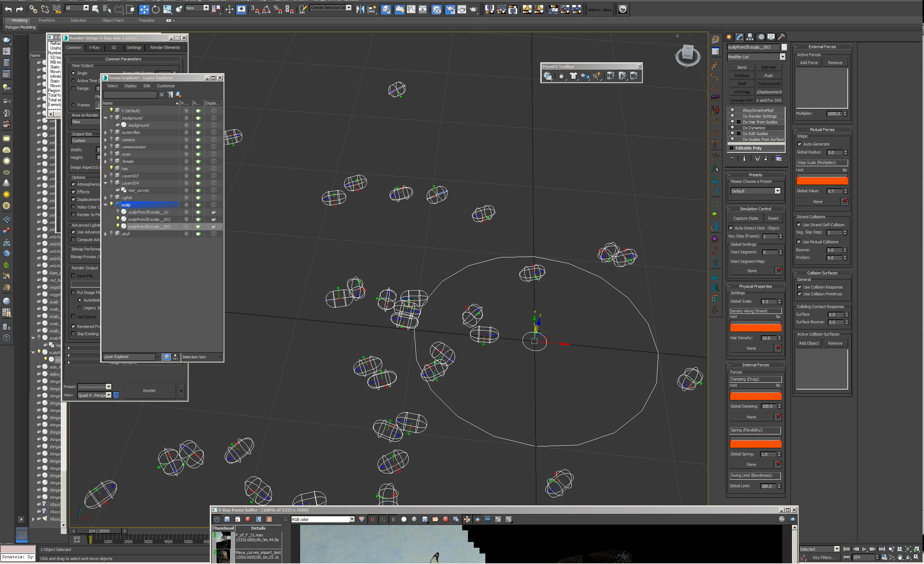Click the object color swatch beside scalp name
The image size is (924, 564).
point(784,47)
